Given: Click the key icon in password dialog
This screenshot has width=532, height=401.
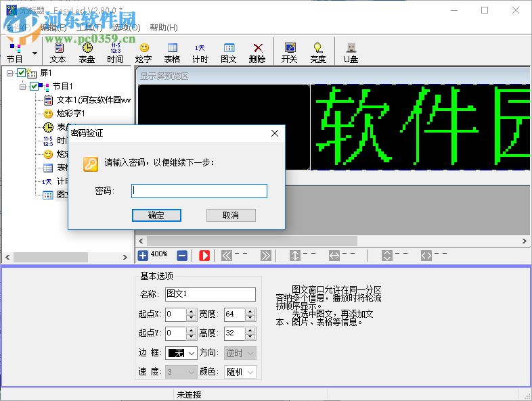Looking at the screenshot, I should pyautogui.click(x=91, y=164).
